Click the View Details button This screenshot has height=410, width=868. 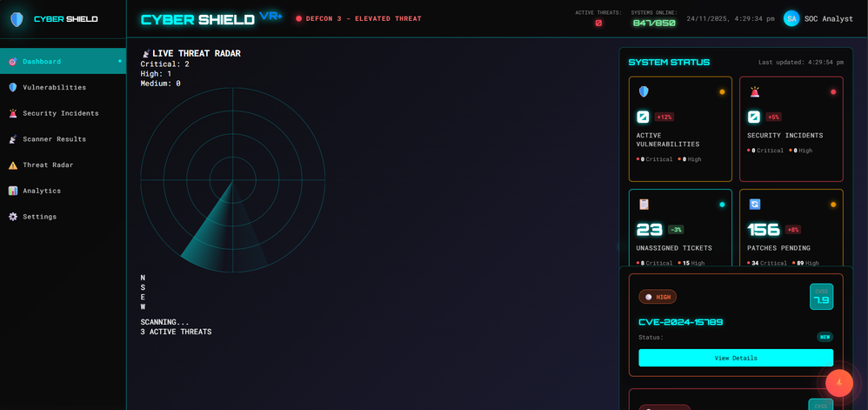tap(736, 358)
